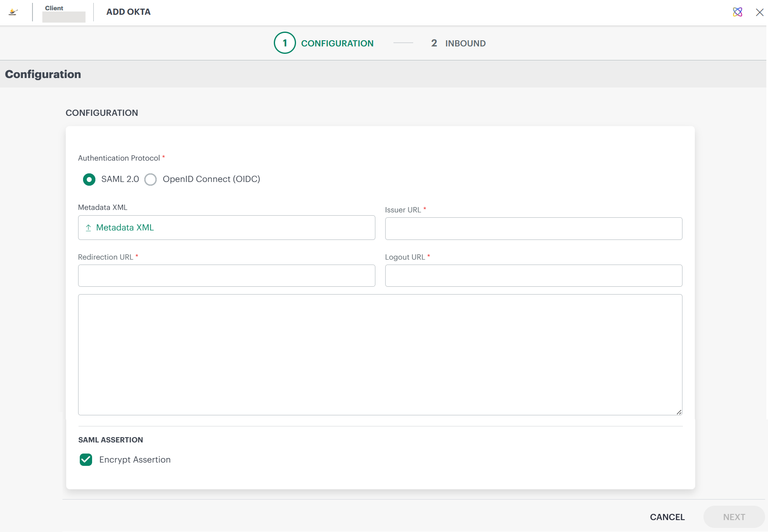Toggle the Encrypt Assertion checkbox
The image size is (768, 532).
[86, 460]
